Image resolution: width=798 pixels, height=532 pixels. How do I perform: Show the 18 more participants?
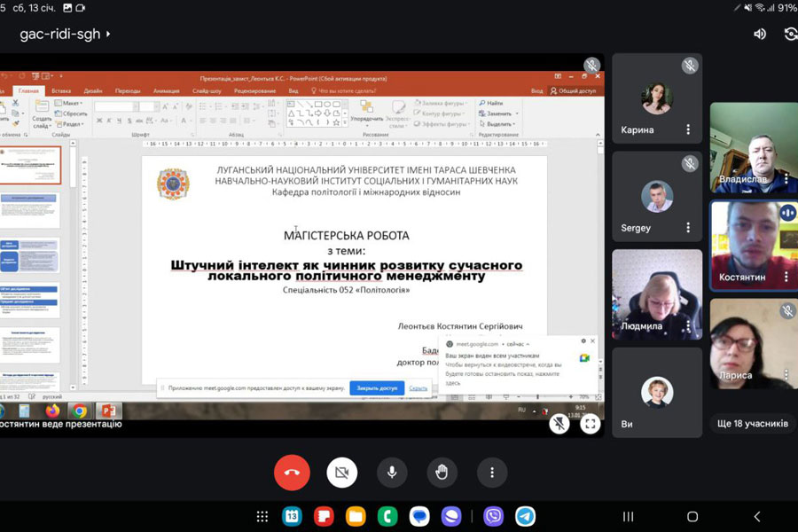point(752,424)
